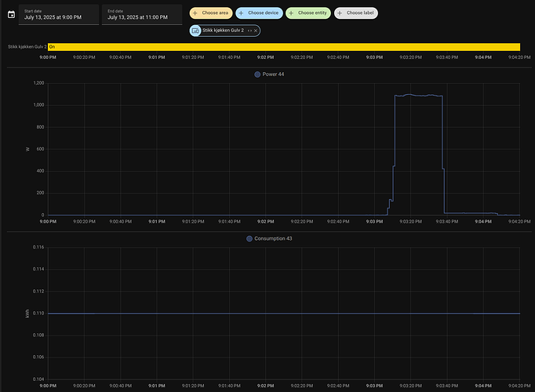The image size is (535, 392).
Task: Click the Choose area chip
Action: tap(211, 13)
